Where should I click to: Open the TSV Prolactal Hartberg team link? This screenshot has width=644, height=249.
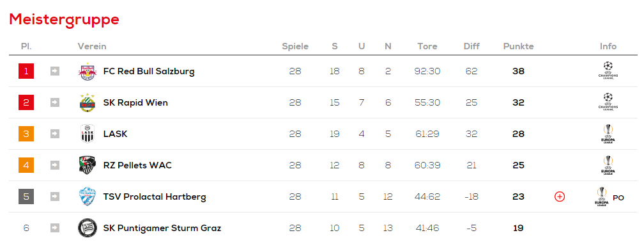pyautogui.click(x=155, y=197)
